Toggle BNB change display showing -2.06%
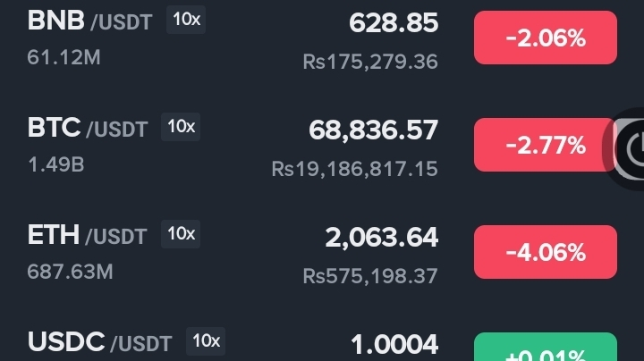This screenshot has height=361, width=644. click(x=546, y=38)
